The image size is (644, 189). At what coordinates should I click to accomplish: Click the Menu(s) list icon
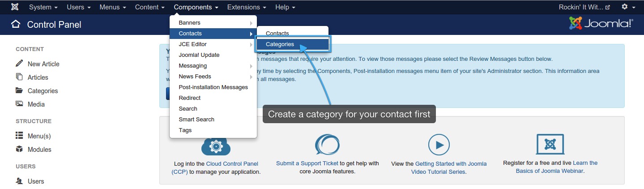(19, 135)
